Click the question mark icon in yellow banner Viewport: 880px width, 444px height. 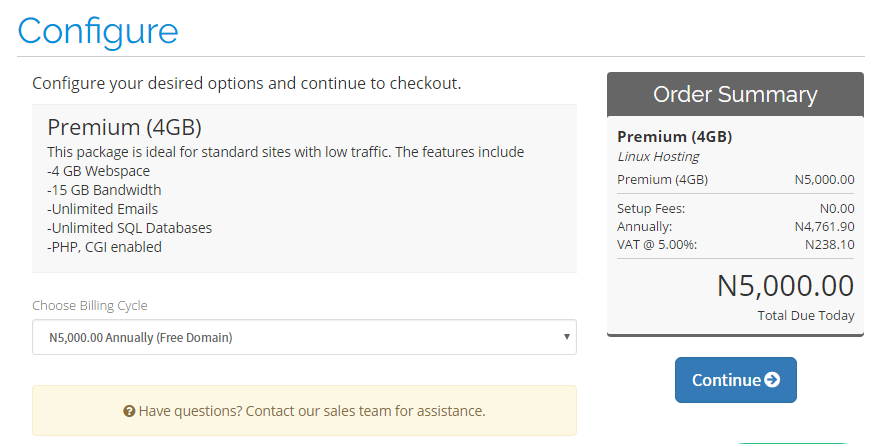(x=129, y=411)
